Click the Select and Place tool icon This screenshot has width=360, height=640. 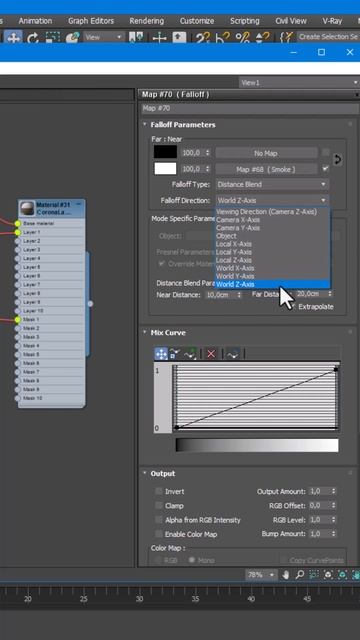(72, 38)
